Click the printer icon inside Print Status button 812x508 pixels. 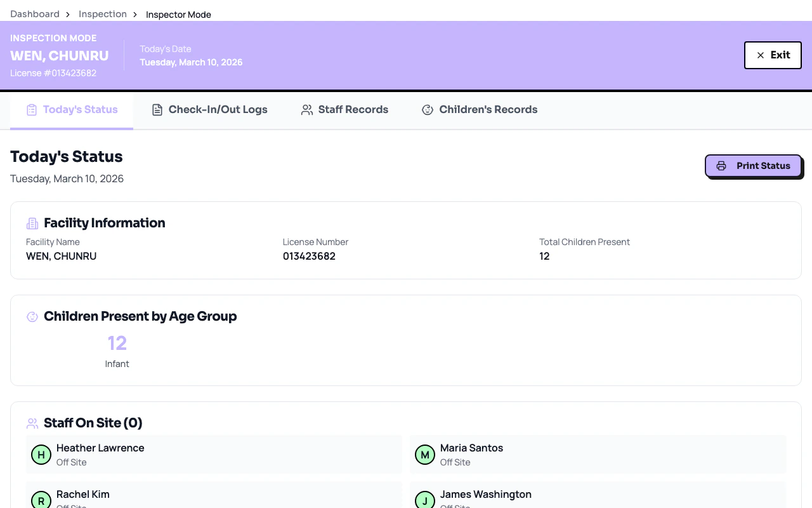coord(721,166)
